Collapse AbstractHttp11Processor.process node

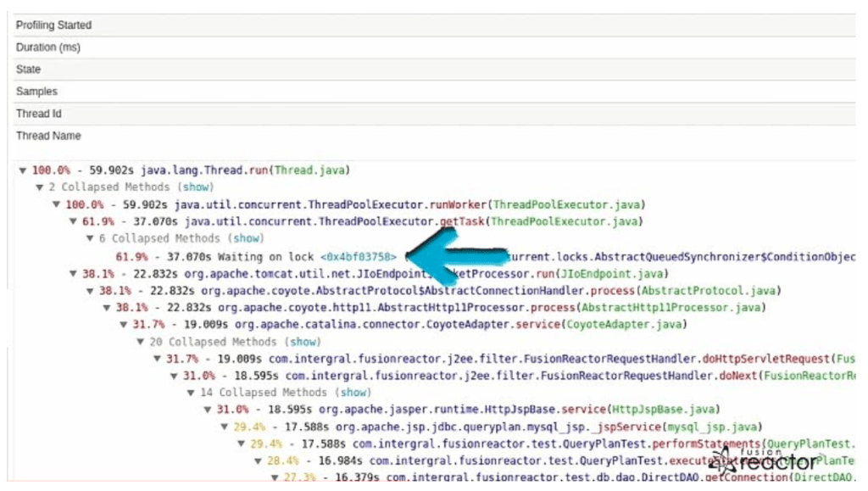(107, 308)
